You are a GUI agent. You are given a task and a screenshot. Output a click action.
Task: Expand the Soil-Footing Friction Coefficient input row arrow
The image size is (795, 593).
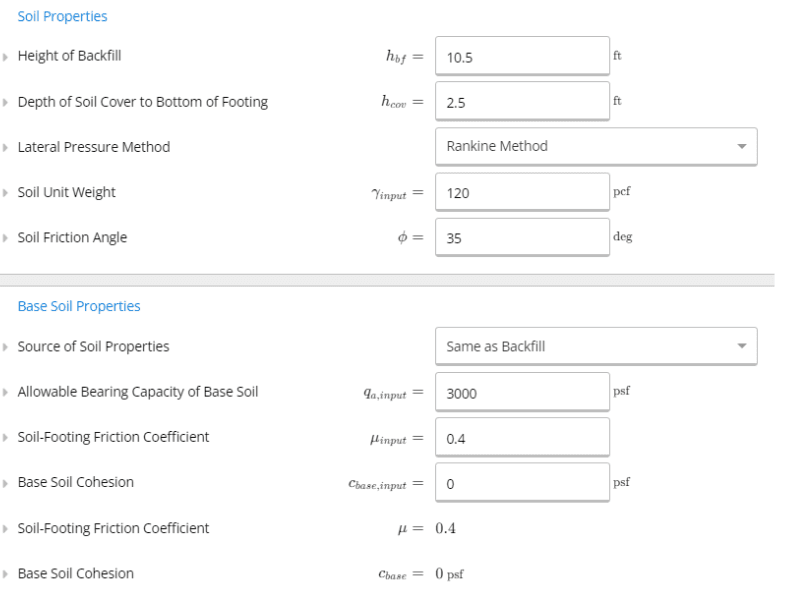point(5,437)
